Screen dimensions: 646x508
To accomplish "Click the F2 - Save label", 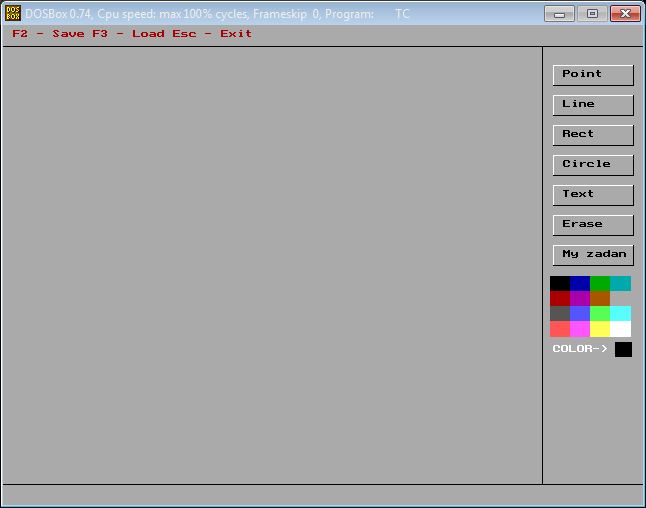I will pyautogui.click(x=48, y=34).
